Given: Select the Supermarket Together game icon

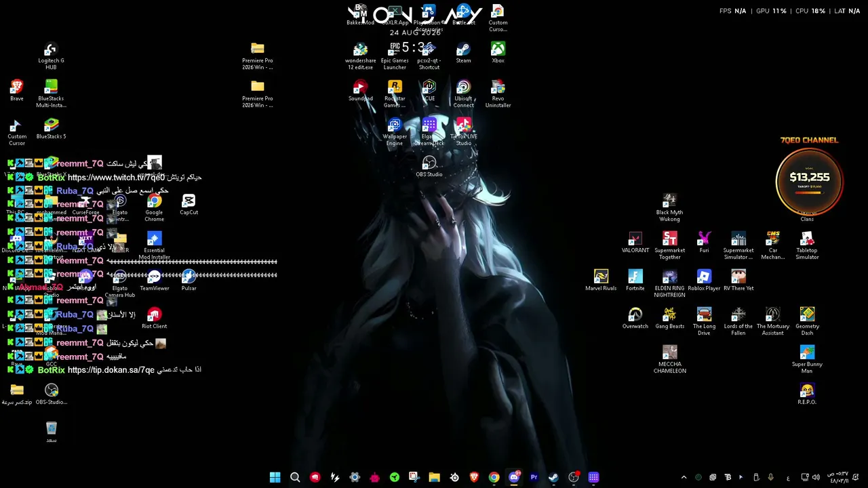Looking at the screenshot, I should point(669,246).
